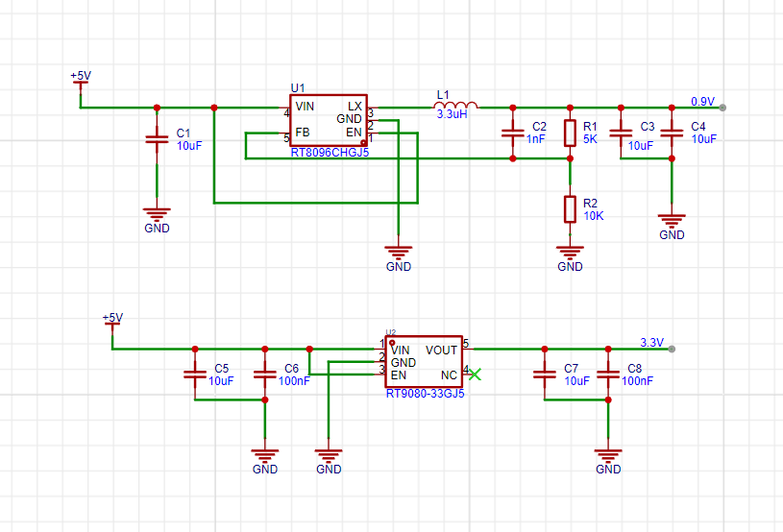The image size is (783, 532).
Task: Click the 3.3V net port endpoint
Action: (x=672, y=349)
